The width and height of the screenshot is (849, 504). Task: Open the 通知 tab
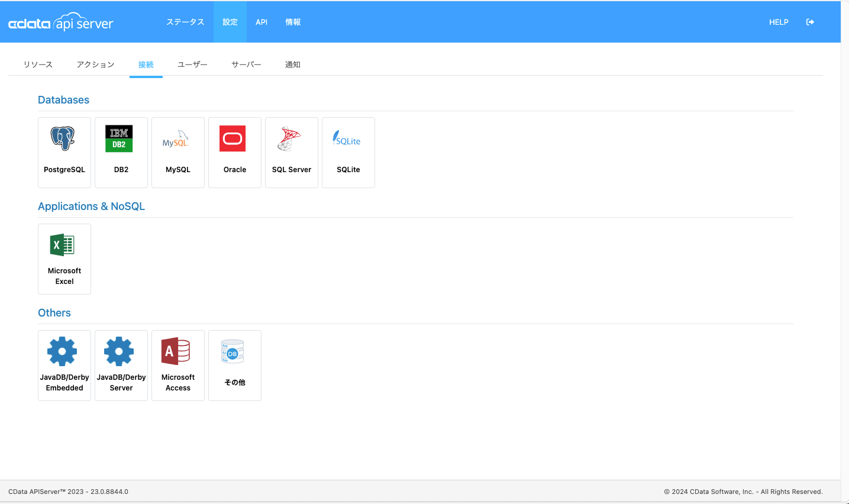(293, 64)
